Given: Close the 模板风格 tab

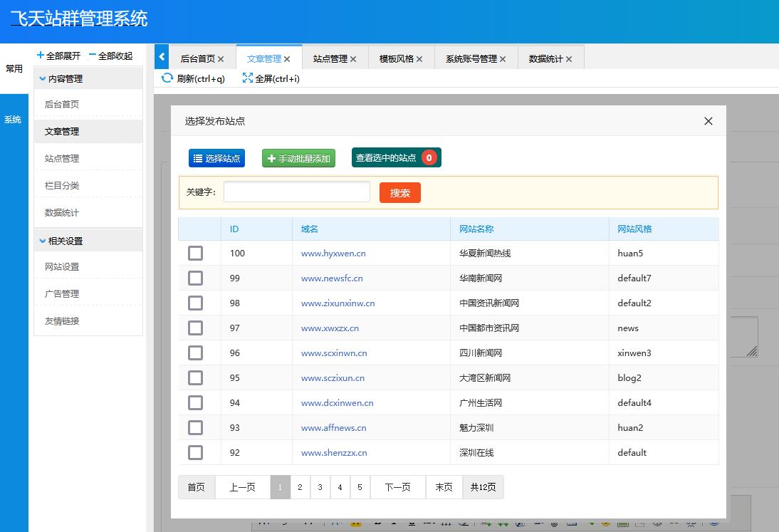Looking at the screenshot, I should coord(419,59).
